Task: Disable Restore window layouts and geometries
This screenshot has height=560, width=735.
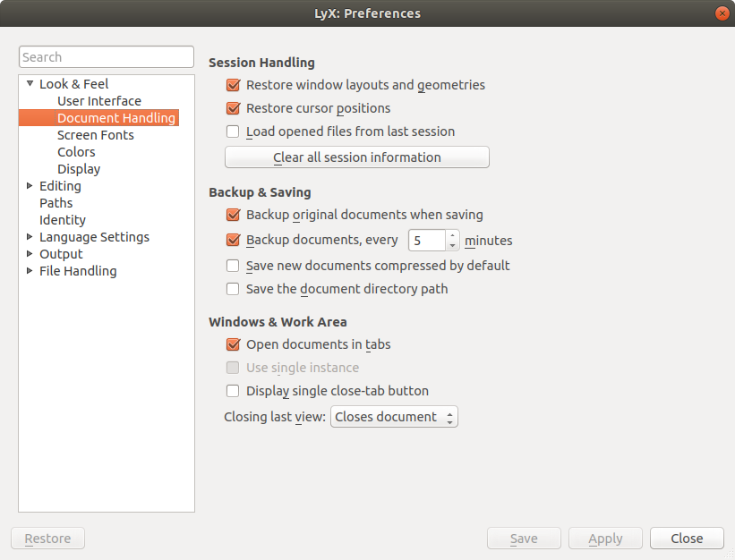Action: click(233, 85)
